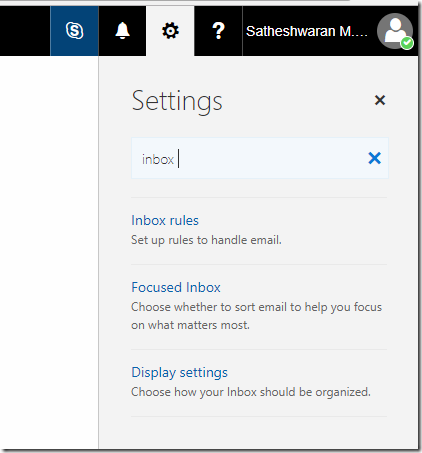Click the white mail area left of Settings
Image resolution: width=422 pixels, height=453 pixels.
[49, 252]
